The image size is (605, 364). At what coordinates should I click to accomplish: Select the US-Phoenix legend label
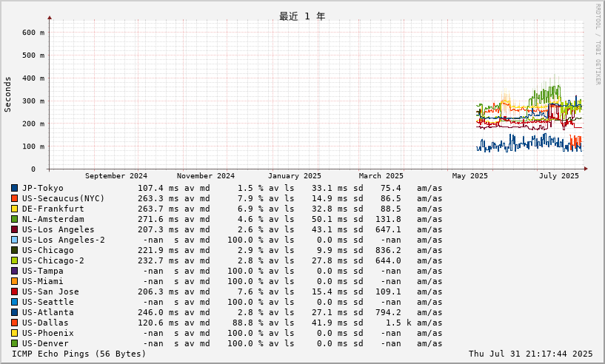pyautogui.click(x=48, y=333)
